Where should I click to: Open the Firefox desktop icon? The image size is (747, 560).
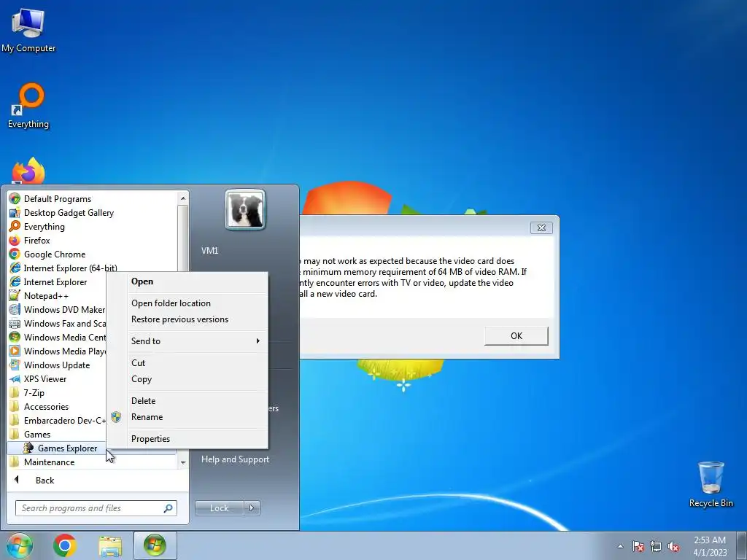tap(28, 171)
